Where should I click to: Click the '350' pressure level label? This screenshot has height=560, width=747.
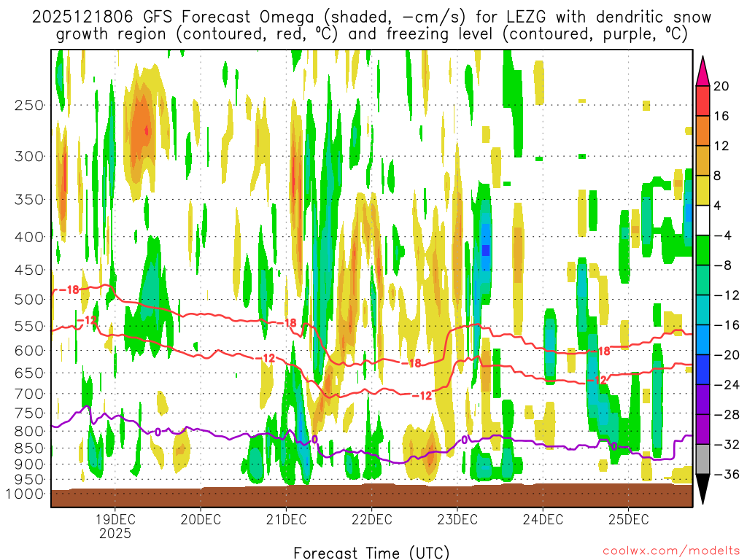click(x=29, y=200)
